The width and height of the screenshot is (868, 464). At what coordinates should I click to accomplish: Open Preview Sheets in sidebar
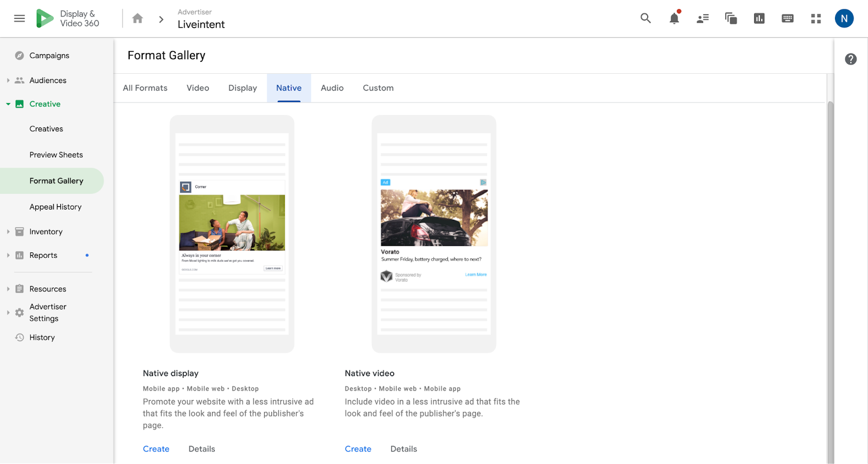click(x=56, y=155)
